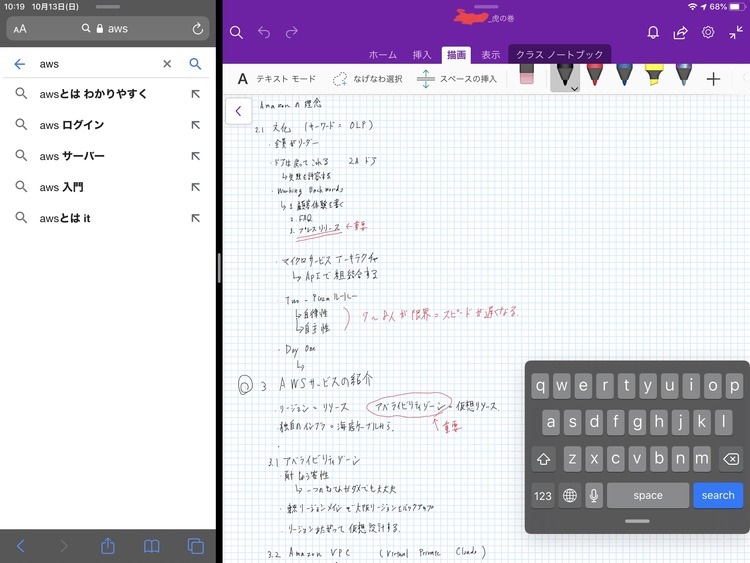Tap backspace key on keyboard
The image size is (750, 563).
[x=731, y=459]
